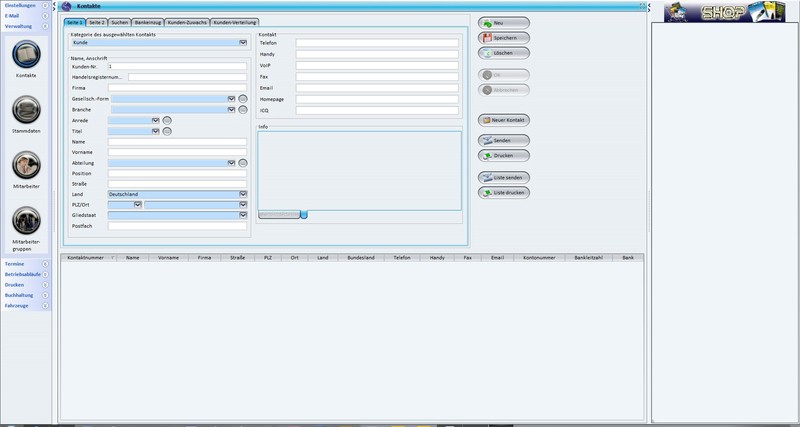Open the Branche dropdown

tap(231, 110)
